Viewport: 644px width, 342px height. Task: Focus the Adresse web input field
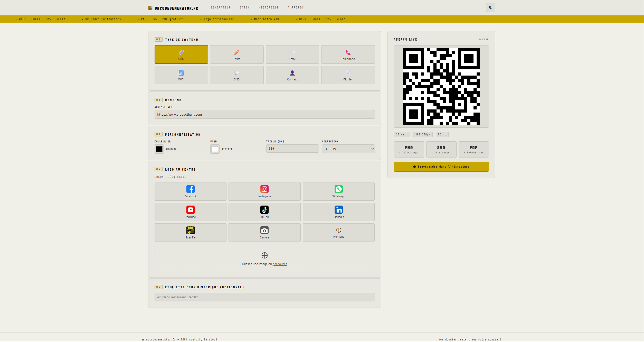pos(264,114)
